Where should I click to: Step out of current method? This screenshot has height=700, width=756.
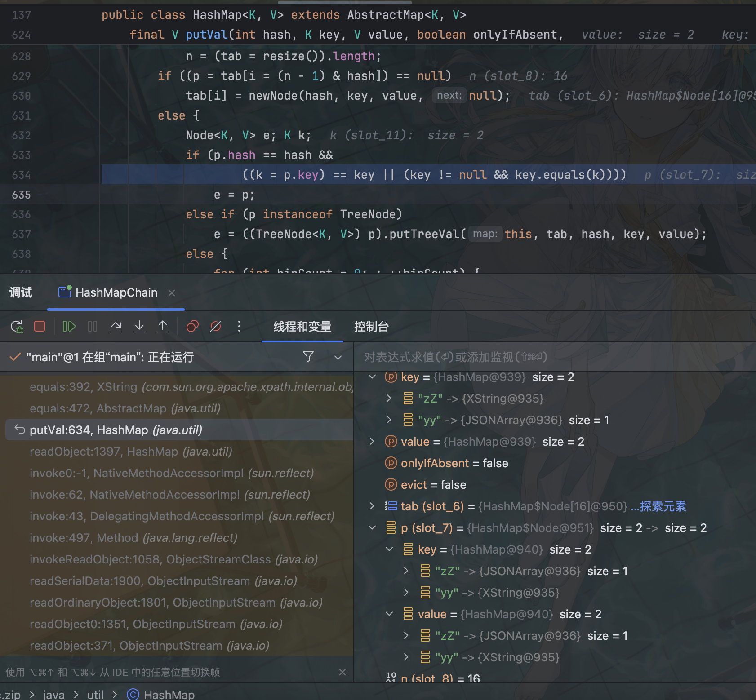pyautogui.click(x=163, y=327)
